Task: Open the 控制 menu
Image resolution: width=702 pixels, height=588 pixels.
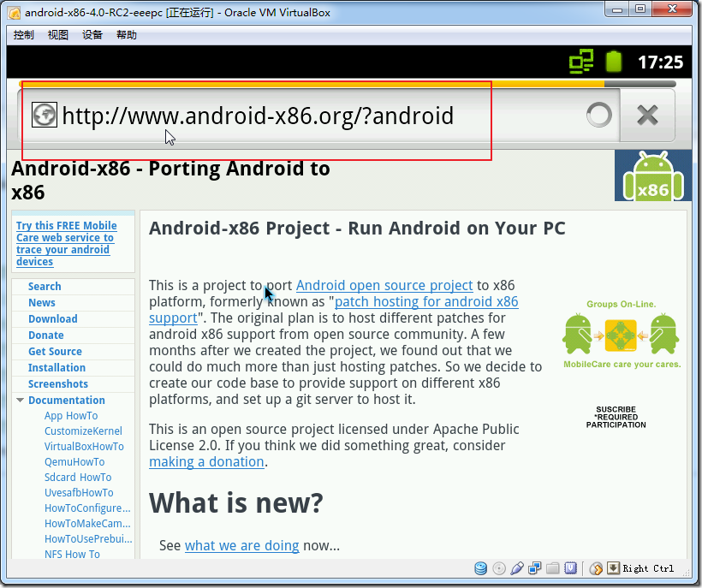Action: pyautogui.click(x=23, y=35)
